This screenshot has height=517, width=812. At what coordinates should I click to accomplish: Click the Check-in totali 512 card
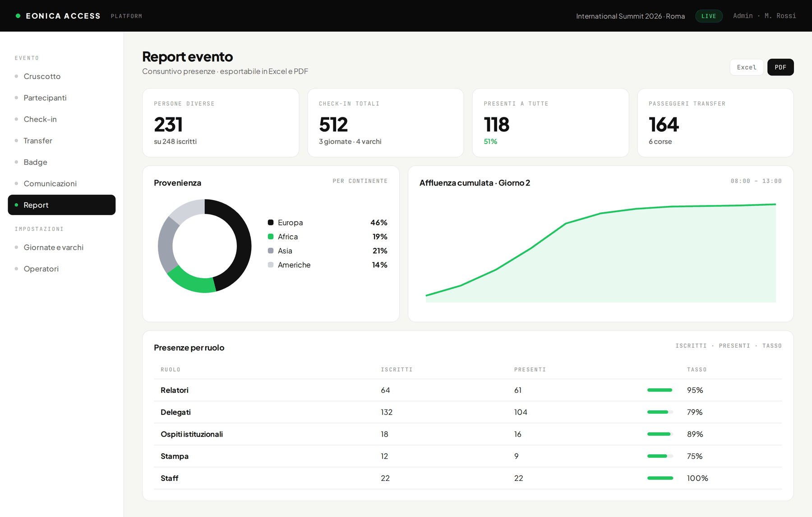(x=386, y=123)
